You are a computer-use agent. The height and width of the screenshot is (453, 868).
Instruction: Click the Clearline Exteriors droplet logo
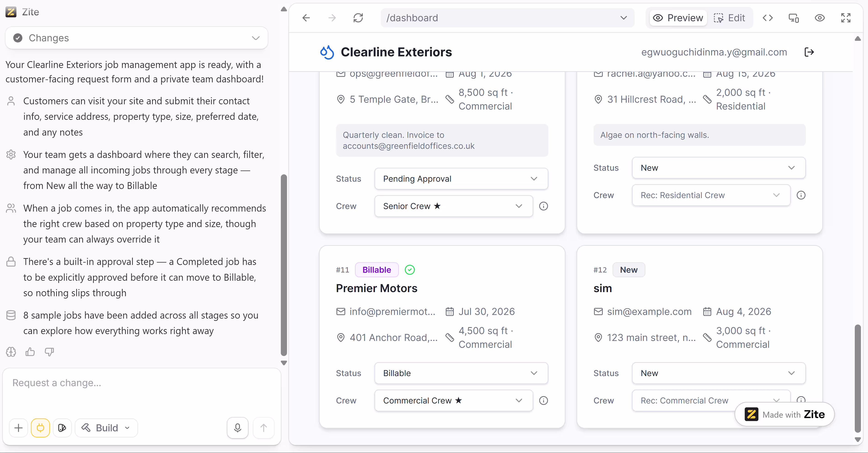point(327,52)
